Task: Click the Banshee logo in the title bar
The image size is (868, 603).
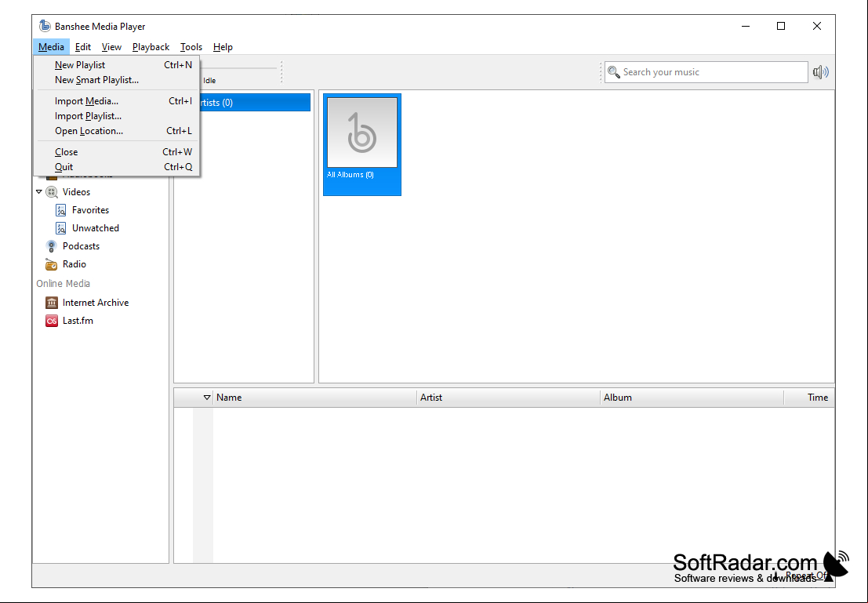Action: click(45, 26)
